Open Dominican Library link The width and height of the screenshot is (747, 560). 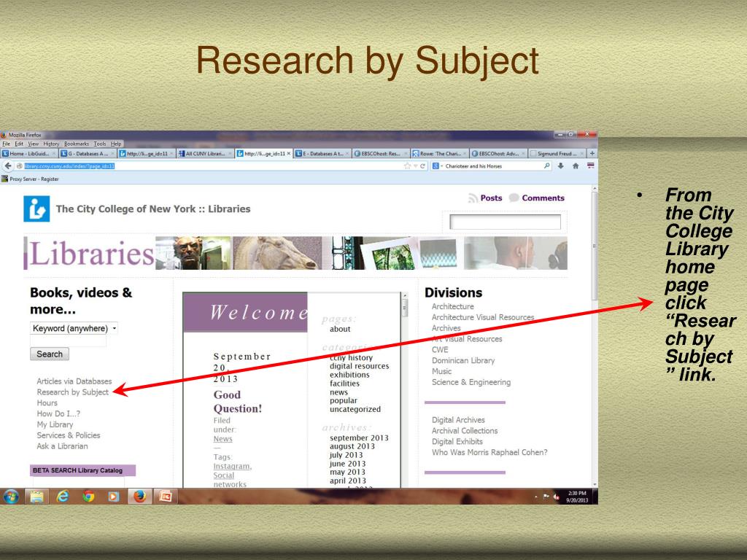pyautogui.click(x=463, y=360)
